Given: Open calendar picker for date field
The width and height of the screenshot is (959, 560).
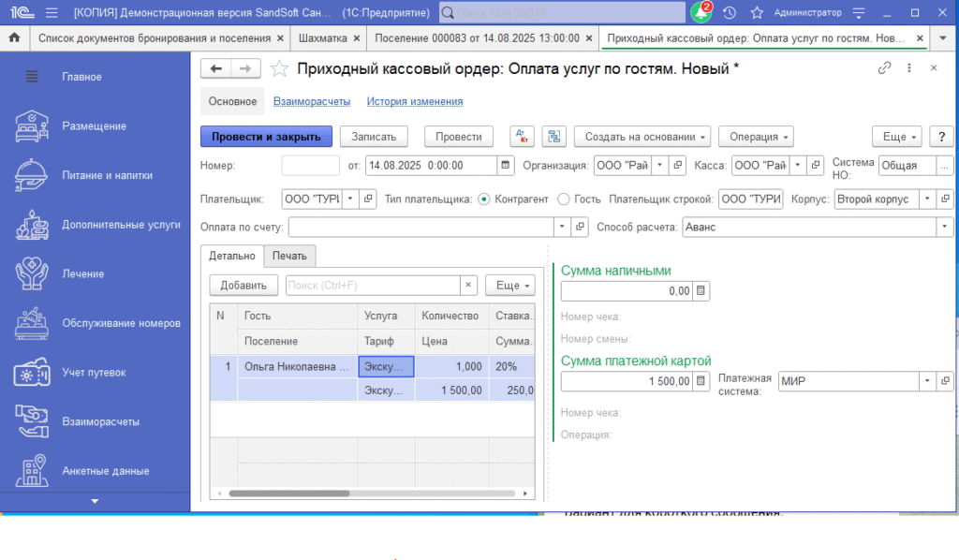Looking at the screenshot, I should (x=506, y=166).
